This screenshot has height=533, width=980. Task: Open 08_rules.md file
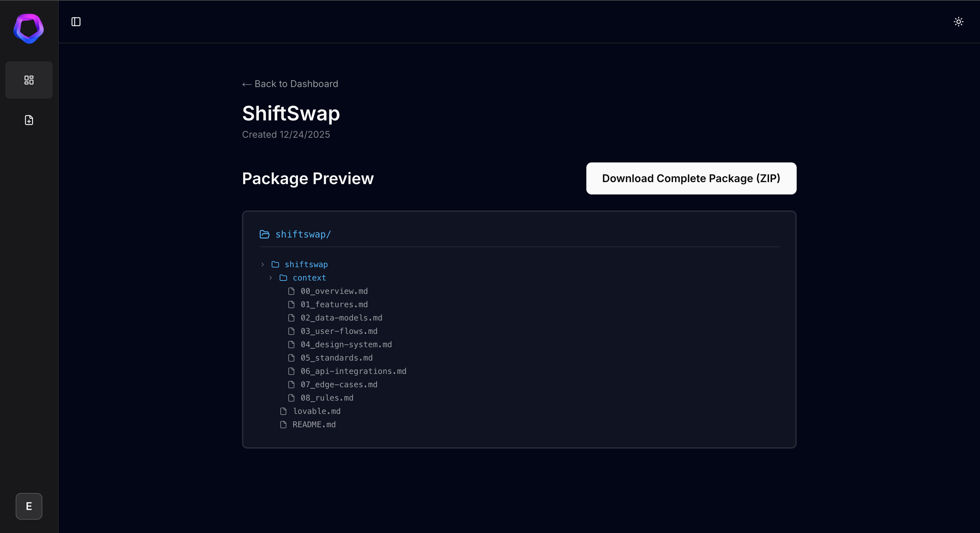point(326,398)
